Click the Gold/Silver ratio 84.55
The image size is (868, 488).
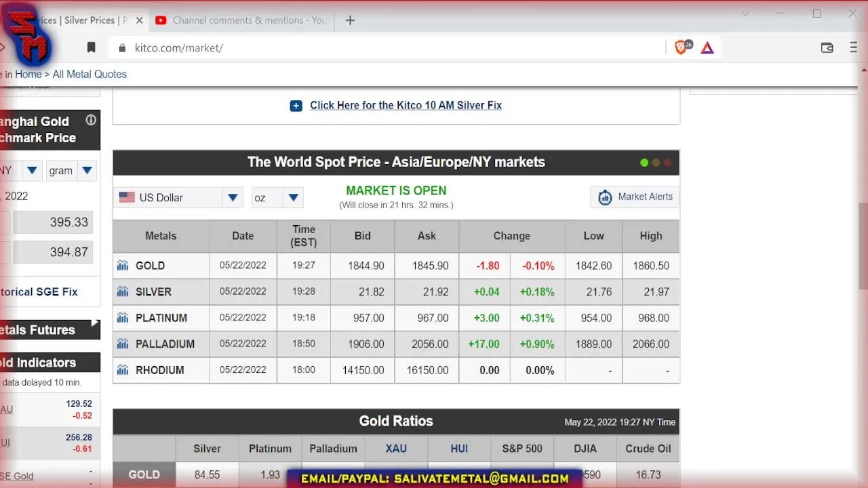tap(207, 474)
